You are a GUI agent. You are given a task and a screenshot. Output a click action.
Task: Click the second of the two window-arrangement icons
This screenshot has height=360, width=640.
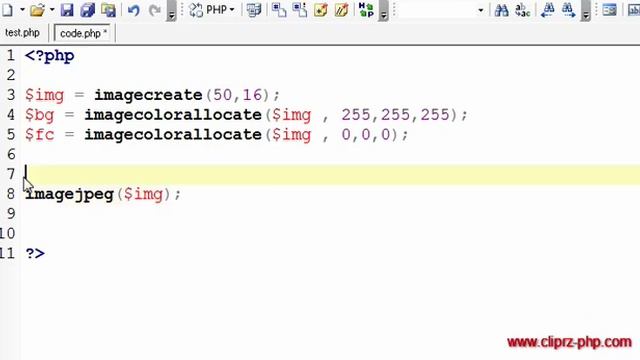(x=300, y=10)
